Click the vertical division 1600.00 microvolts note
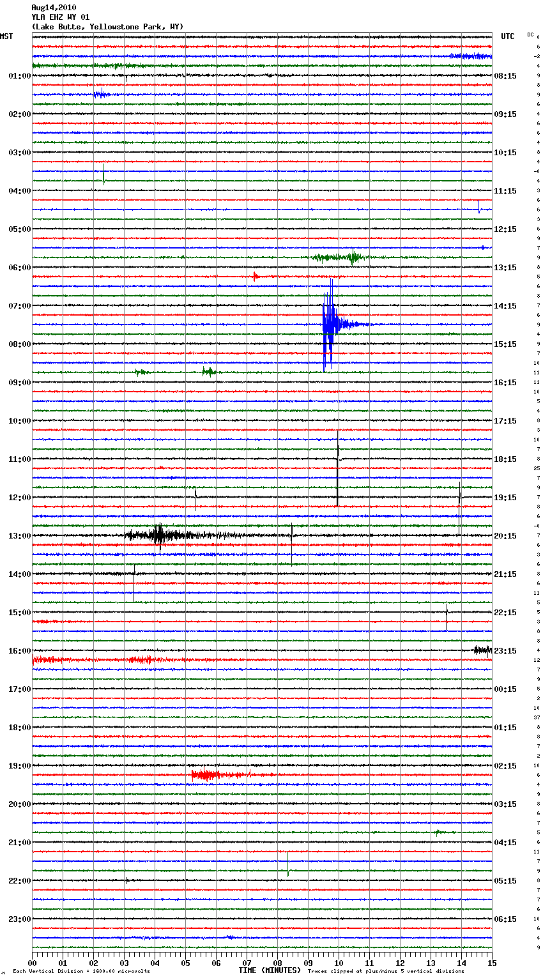The image size is (543, 980). pos(81,971)
